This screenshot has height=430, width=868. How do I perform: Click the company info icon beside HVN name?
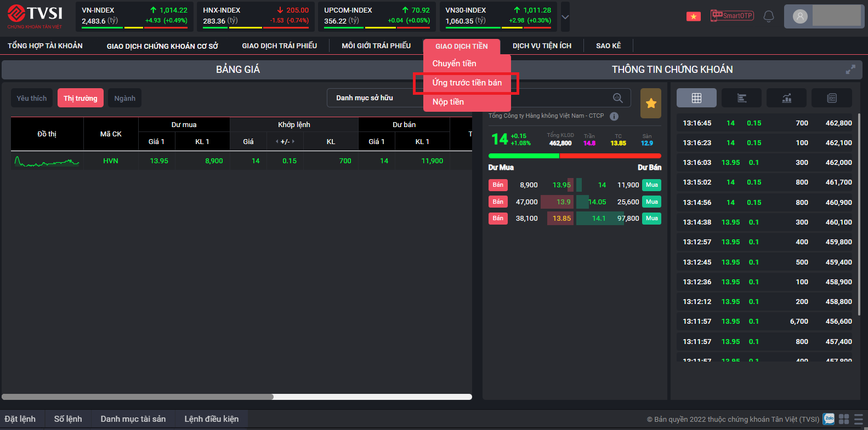click(614, 116)
